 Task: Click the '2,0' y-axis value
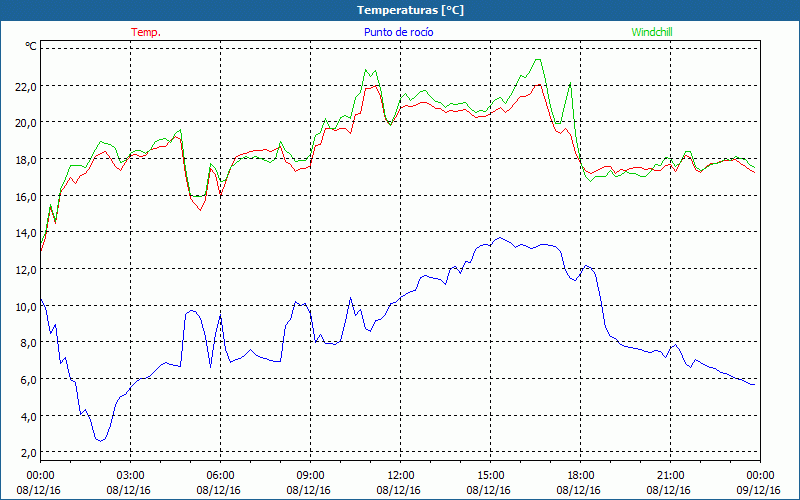tap(28, 454)
